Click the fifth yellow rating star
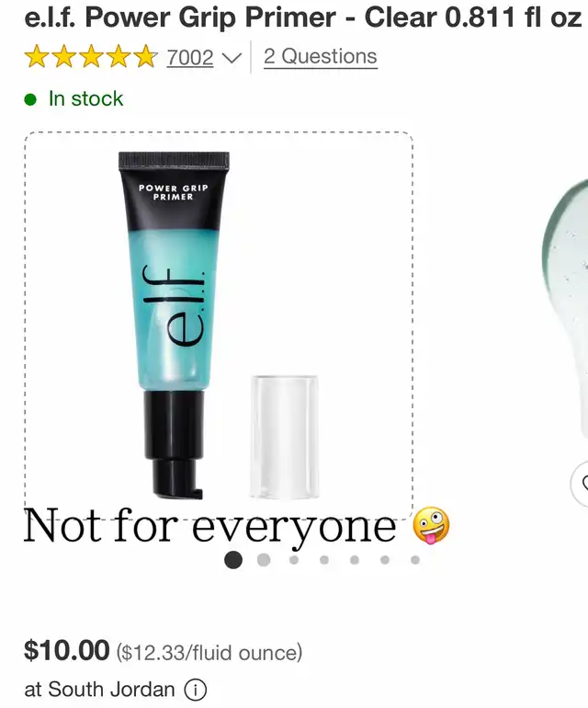Screen dimensions: 588x708 click(x=145, y=56)
